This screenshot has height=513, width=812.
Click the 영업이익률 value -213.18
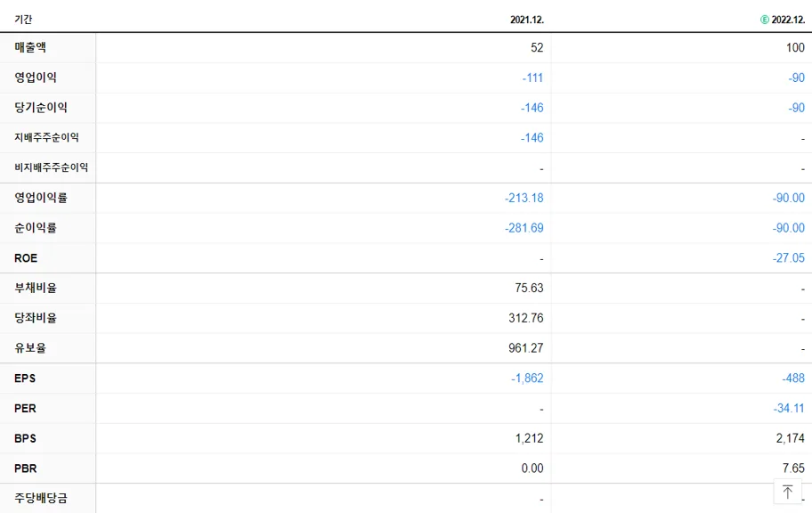tap(524, 198)
